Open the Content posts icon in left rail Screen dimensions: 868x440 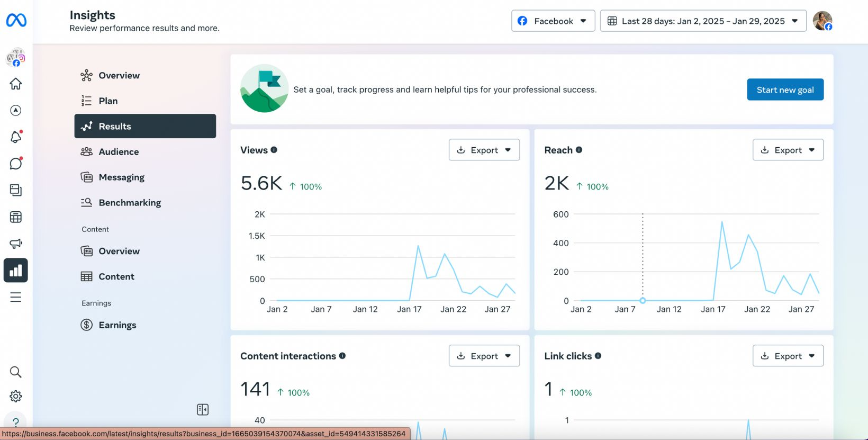[x=16, y=190]
